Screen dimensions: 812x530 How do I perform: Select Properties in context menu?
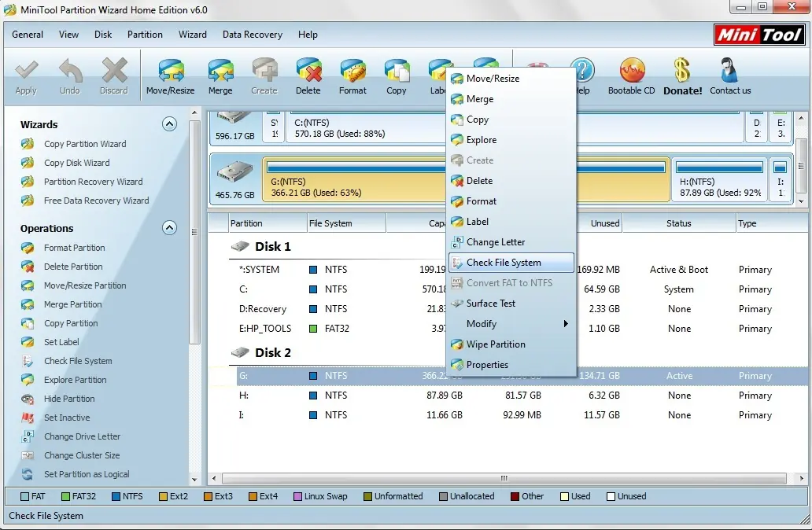point(511,365)
